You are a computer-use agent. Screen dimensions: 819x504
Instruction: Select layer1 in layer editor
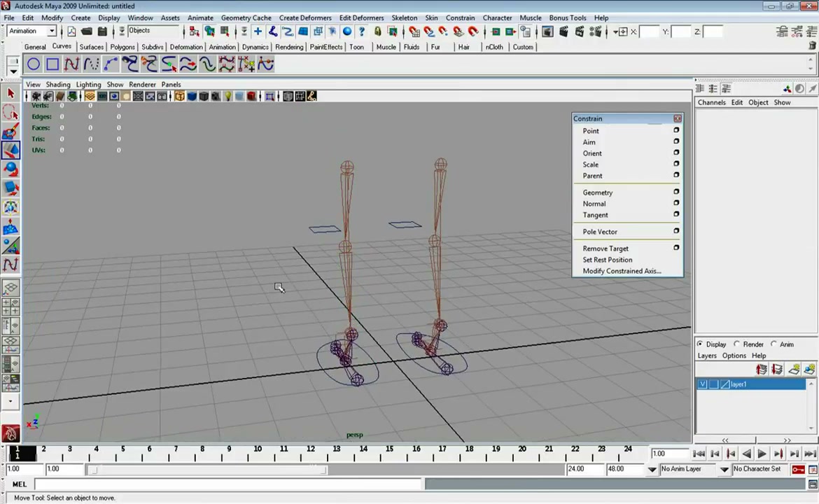click(752, 384)
